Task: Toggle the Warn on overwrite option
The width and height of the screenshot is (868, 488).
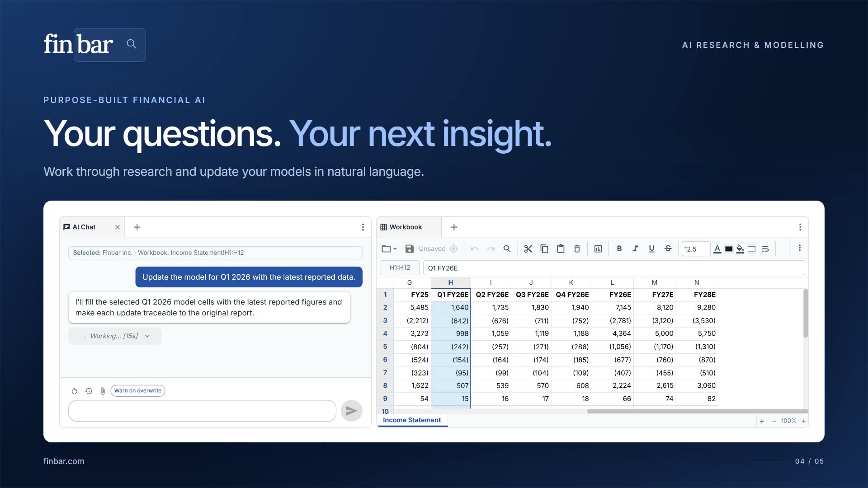Action: [138, 391]
